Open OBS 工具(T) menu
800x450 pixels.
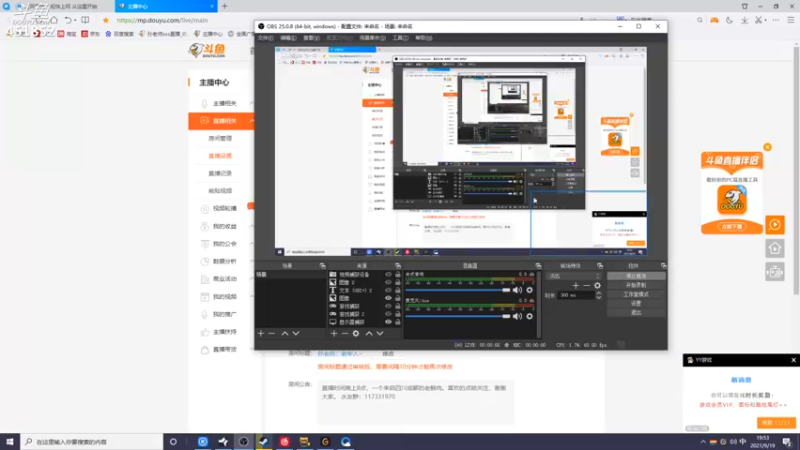(x=400, y=38)
